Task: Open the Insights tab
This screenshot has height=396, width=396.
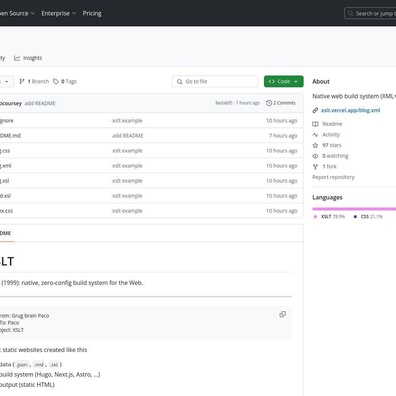Action: (28, 58)
